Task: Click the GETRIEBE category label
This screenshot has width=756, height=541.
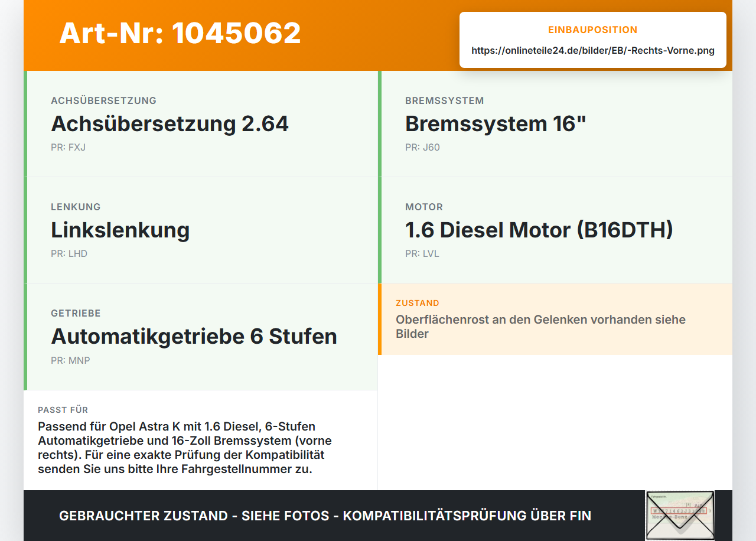Action: coord(76,313)
